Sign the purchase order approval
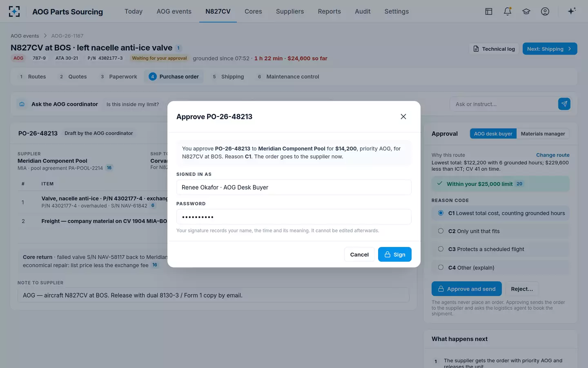588x368 pixels. pos(394,254)
